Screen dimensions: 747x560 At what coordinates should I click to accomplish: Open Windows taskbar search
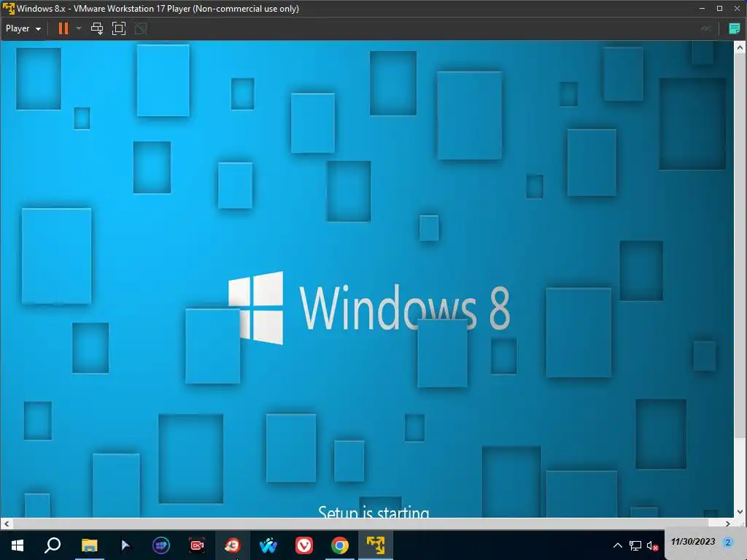pyautogui.click(x=53, y=545)
